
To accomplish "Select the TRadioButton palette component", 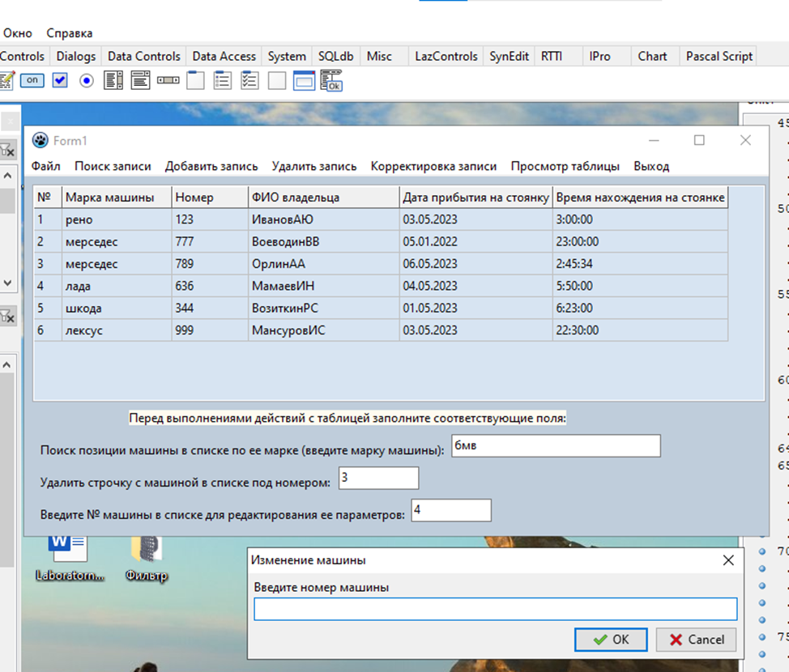I will click(87, 80).
